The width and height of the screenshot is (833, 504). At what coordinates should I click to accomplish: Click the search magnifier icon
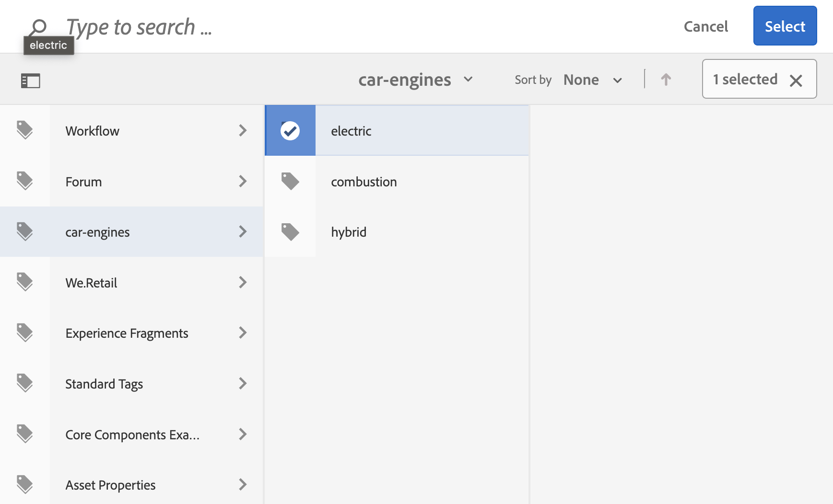click(x=37, y=27)
